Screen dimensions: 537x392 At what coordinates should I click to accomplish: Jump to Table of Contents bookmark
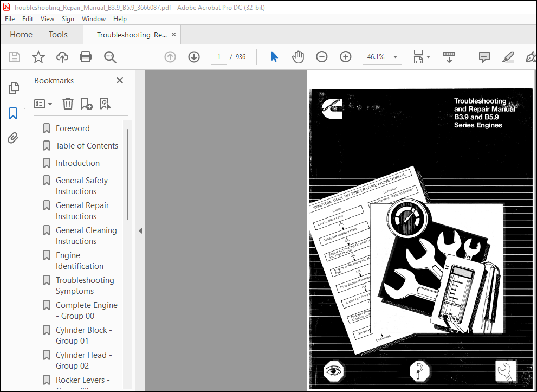tap(87, 146)
